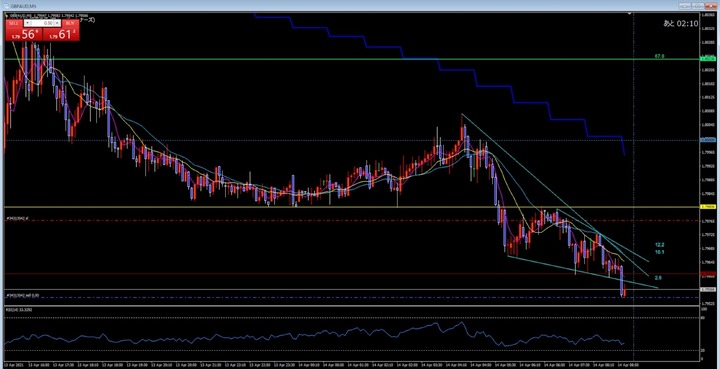Image resolution: width=720 pixels, height=369 pixels.
Task: Click the 10.1 trendline value label
Action: click(659, 252)
